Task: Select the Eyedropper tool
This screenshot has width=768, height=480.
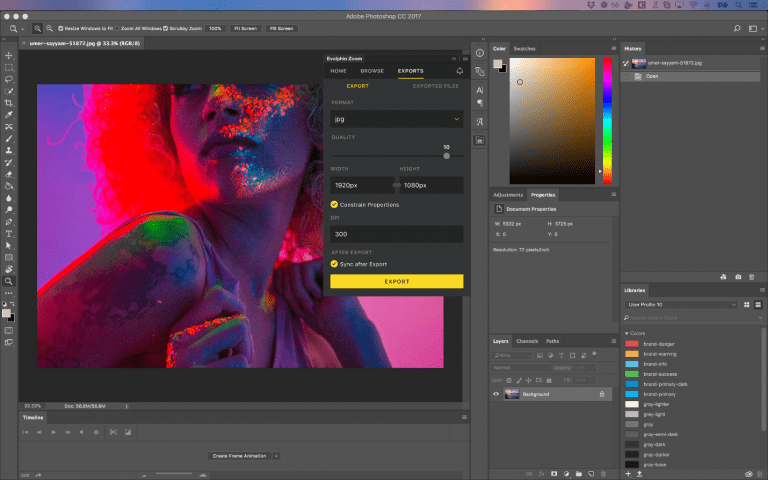Action: pyautogui.click(x=9, y=115)
